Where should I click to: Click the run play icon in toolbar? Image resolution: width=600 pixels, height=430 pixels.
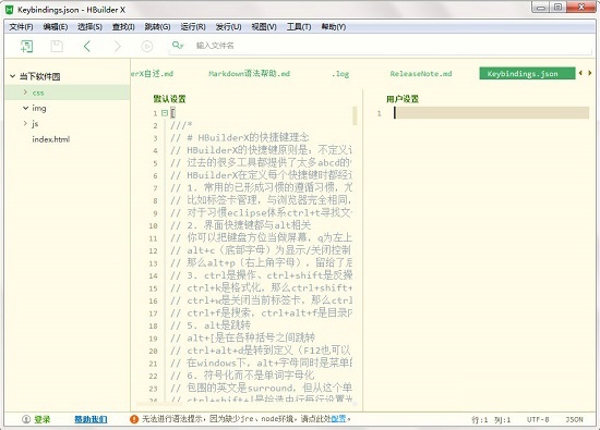(x=147, y=46)
